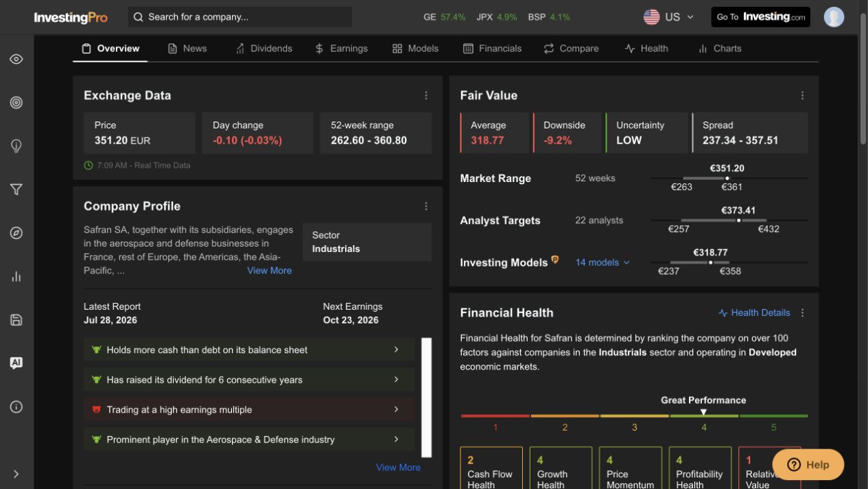868x489 pixels.
Task: Click the Help button
Action: 808,464
